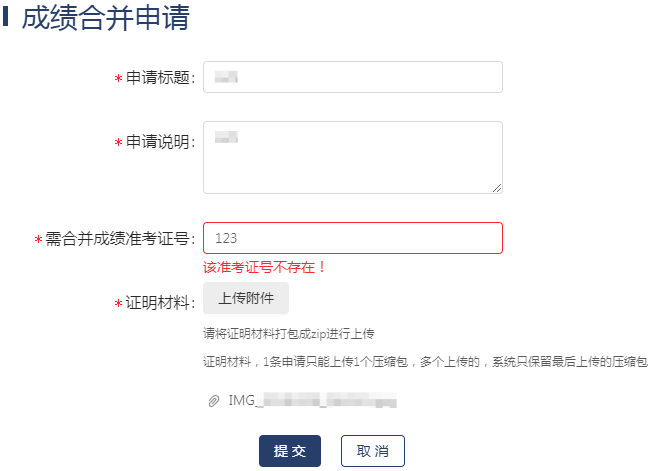Click the paperclip attachment icon
Screen dimensions: 654x471
[x=213, y=401]
